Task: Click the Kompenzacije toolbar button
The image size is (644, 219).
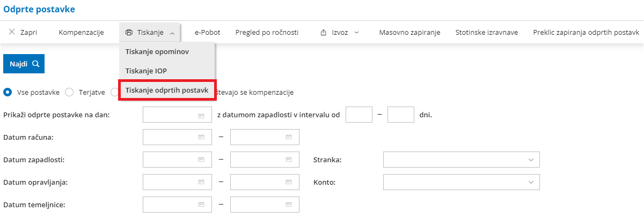Action: 81,33
